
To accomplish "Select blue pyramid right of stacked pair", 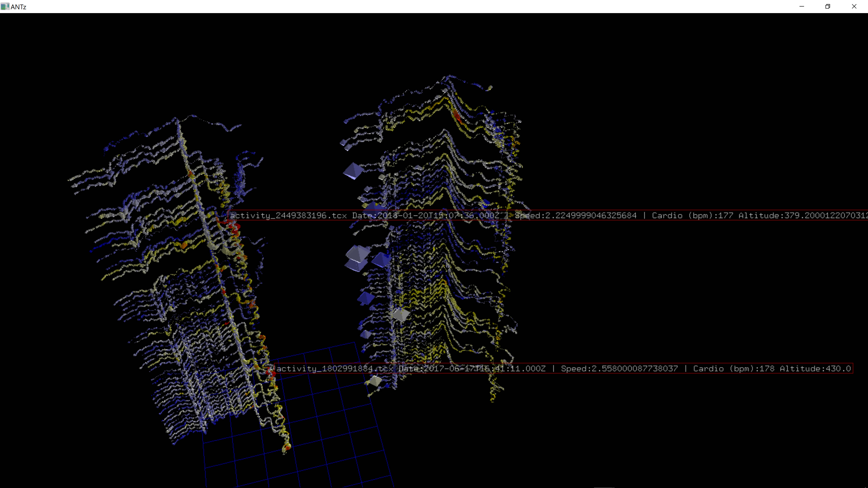I will coord(381,260).
